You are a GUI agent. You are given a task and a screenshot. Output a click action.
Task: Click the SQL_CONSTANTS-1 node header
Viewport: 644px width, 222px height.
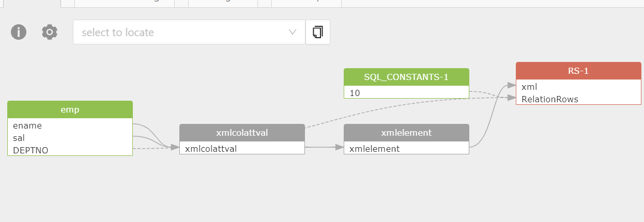tap(406, 77)
